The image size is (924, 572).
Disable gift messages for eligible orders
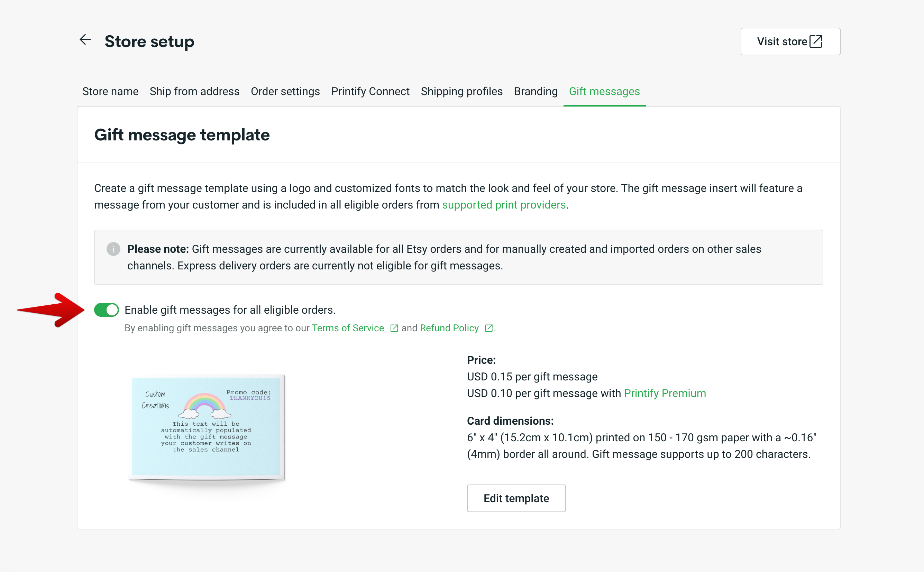pyautogui.click(x=106, y=310)
